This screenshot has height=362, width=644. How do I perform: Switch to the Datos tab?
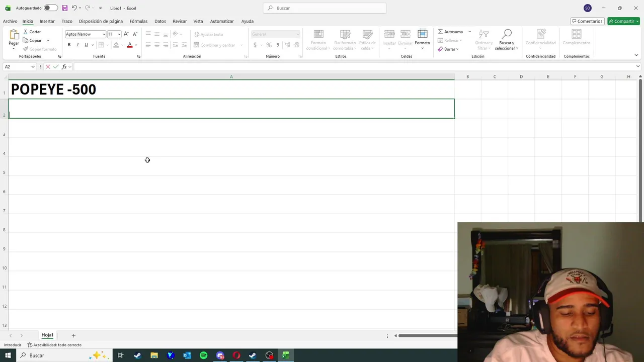pyautogui.click(x=160, y=21)
